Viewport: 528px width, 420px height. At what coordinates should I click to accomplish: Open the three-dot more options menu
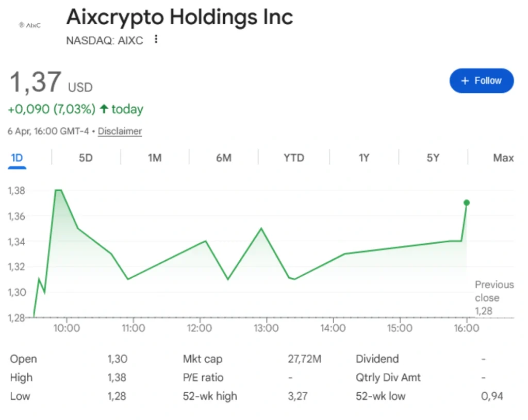pyautogui.click(x=156, y=40)
